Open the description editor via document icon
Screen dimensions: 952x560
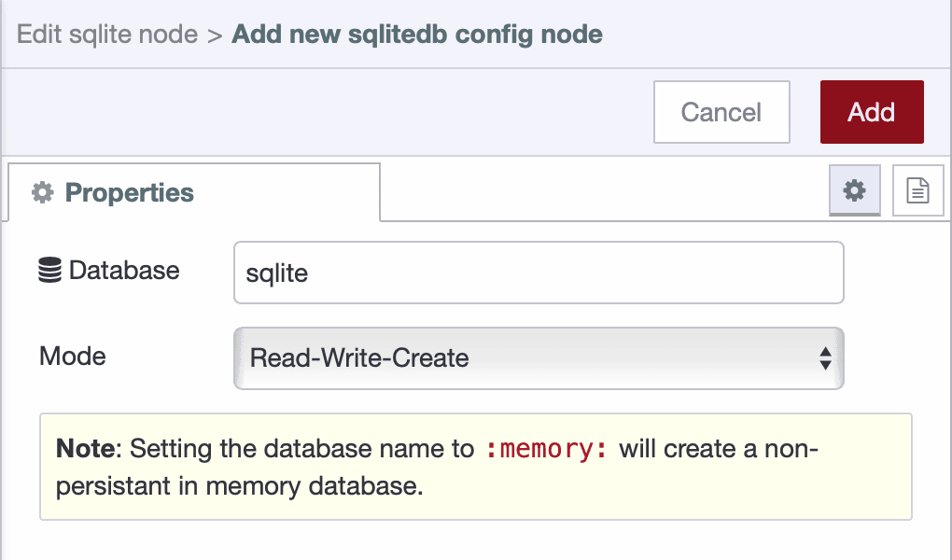(x=918, y=189)
